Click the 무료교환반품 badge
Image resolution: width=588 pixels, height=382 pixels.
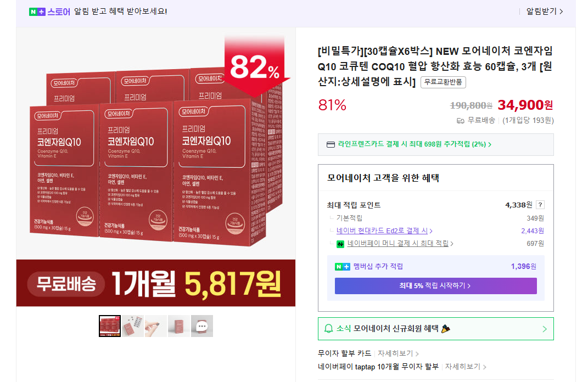pyautogui.click(x=443, y=82)
